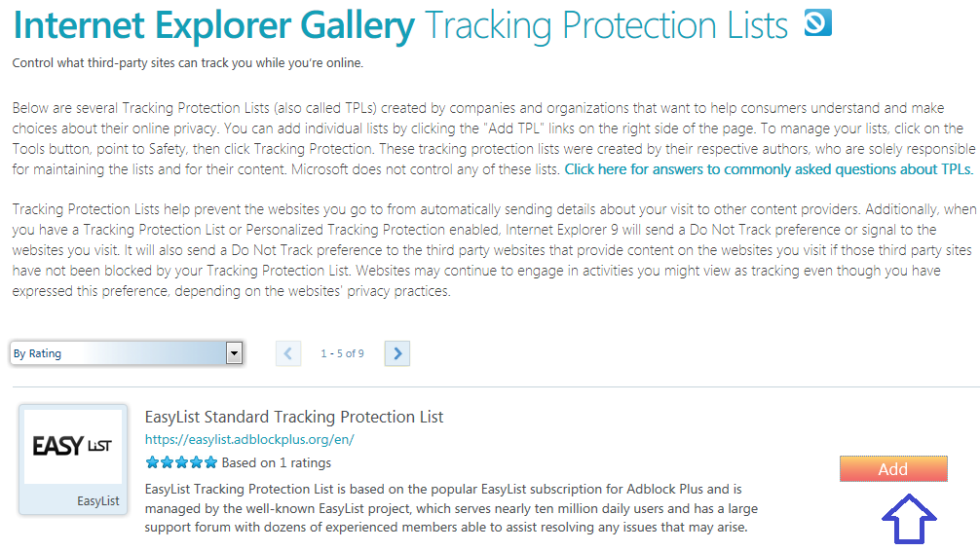Screen dimensions: 980x551
Task: Click the fifth rating star
Action: (210, 463)
